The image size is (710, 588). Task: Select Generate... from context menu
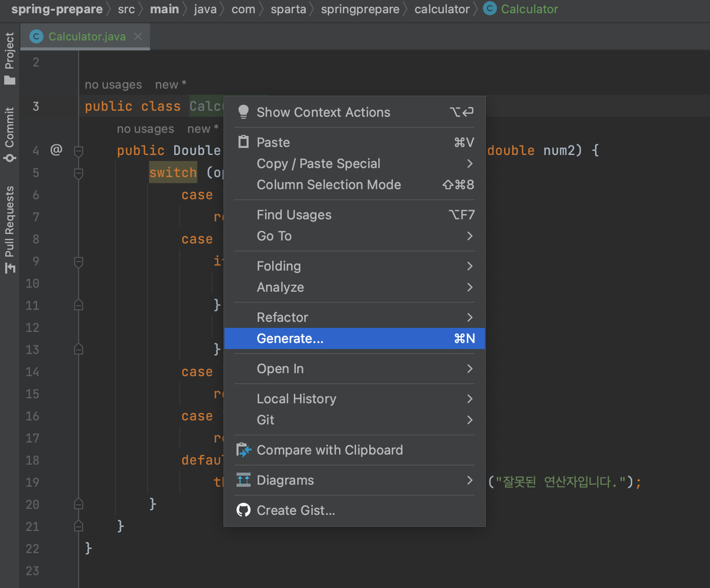290,339
